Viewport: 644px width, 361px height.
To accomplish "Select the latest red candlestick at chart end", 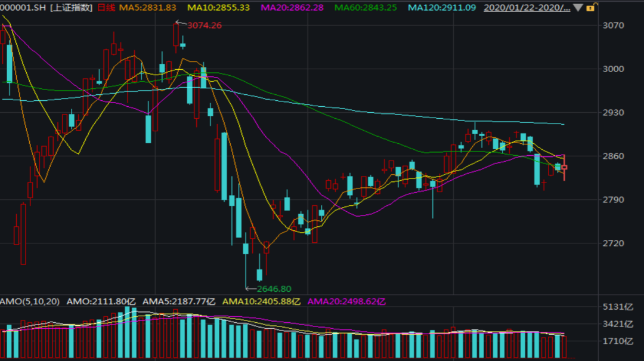I will (x=564, y=167).
